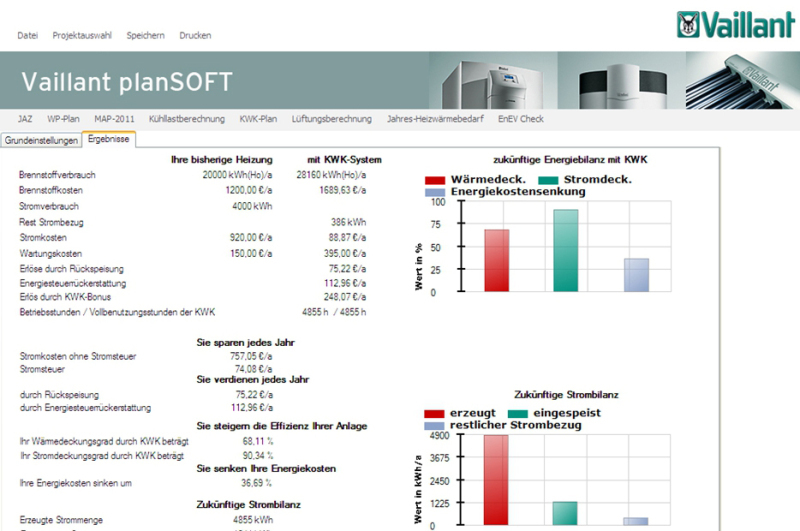This screenshot has width=800, height=531.
Task: Open the Kühllastberechnung module
Action: click(187, 119)
